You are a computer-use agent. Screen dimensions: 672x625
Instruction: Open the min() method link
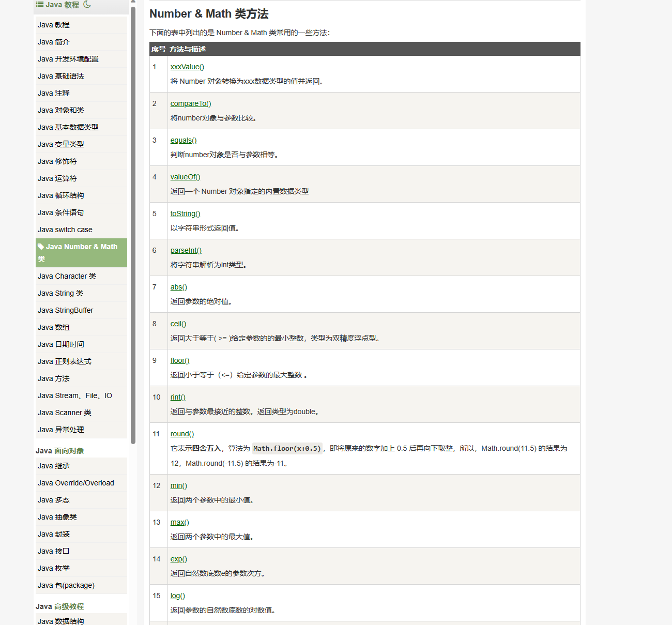(x=179, y=485)
